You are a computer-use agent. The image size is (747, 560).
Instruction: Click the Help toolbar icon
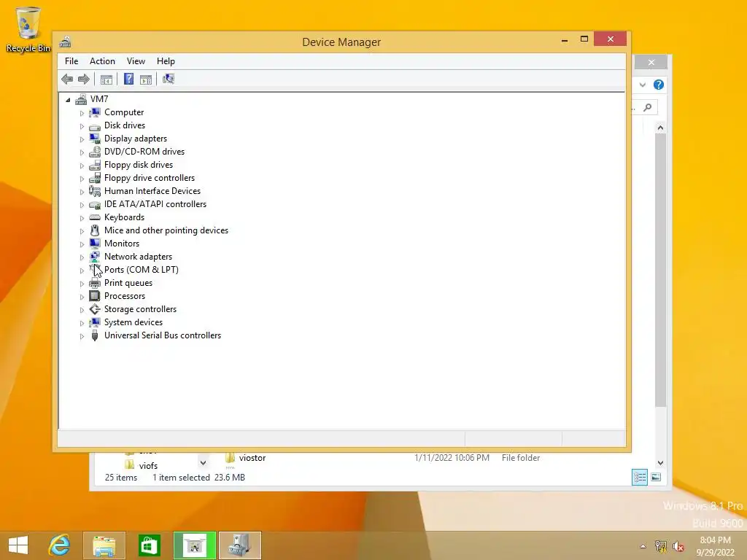pos(128,79)
